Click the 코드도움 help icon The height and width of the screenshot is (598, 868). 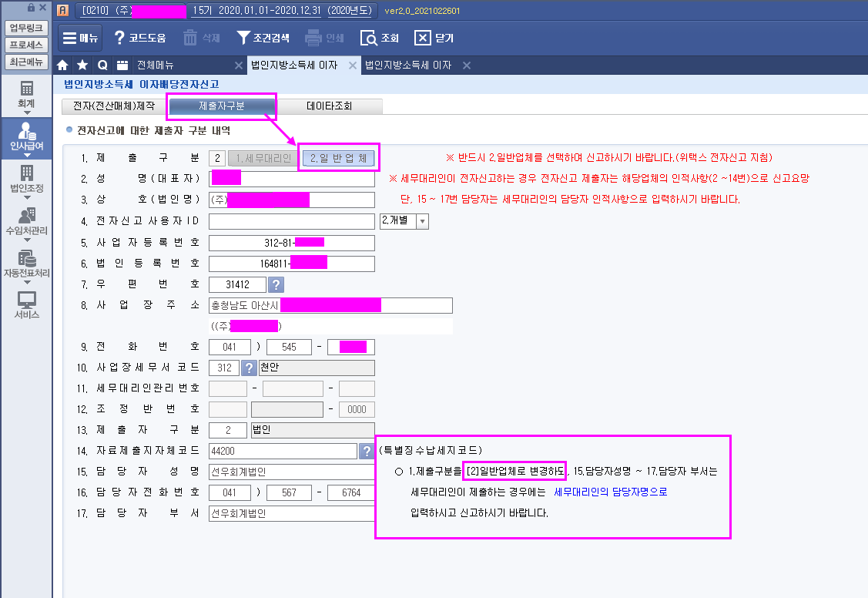[x=139, y=38]
